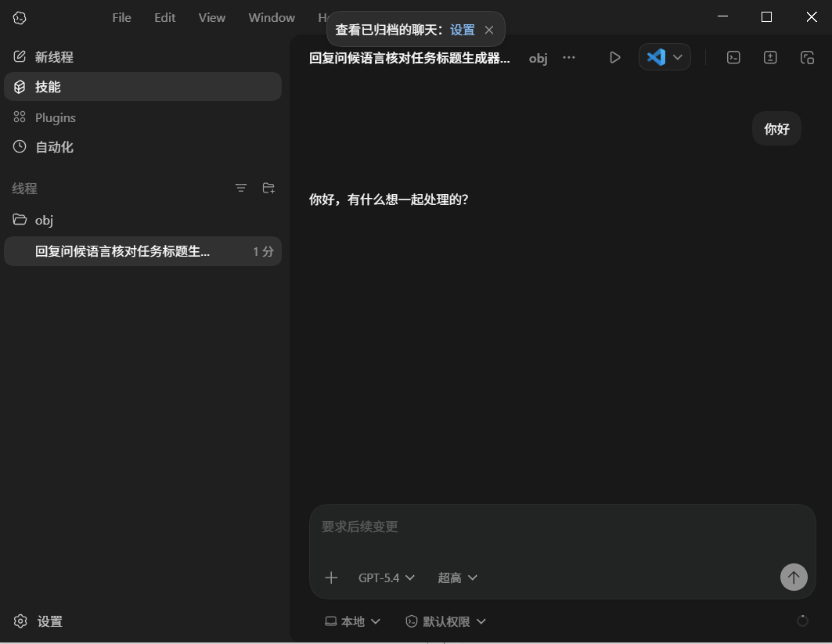This screenshot has height=644, width=832.
Task: Maximize the application window
Action: (766, 17)
